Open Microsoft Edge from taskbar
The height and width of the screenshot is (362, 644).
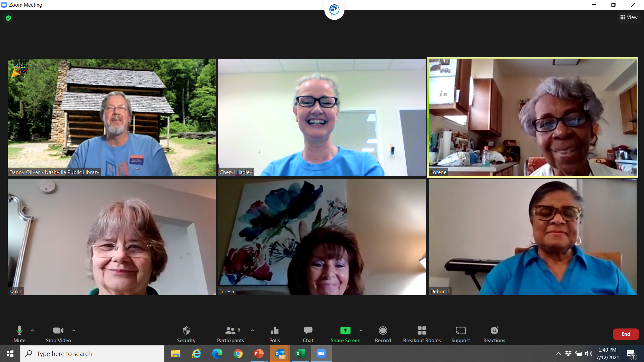(x=217, y=354)
